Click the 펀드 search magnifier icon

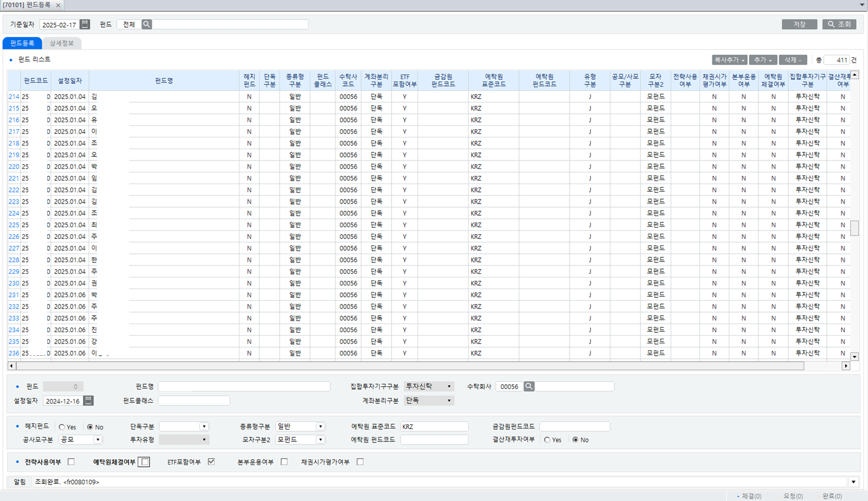coord(147,24)
